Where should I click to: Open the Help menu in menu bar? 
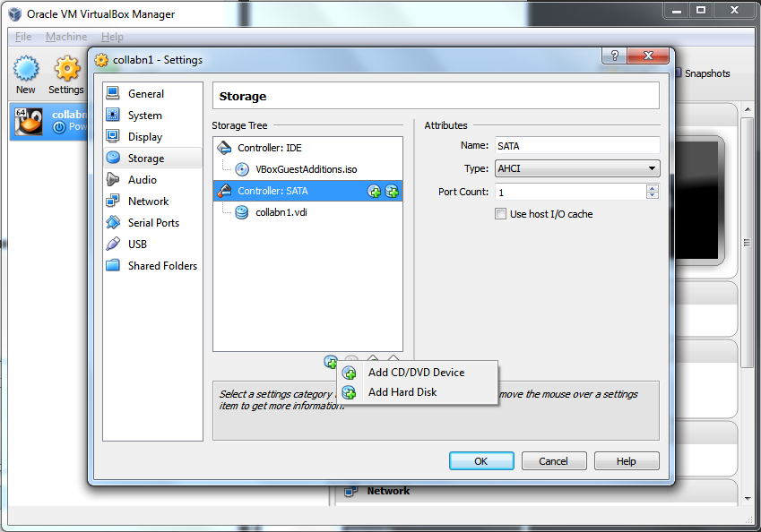tap(112, 37)
